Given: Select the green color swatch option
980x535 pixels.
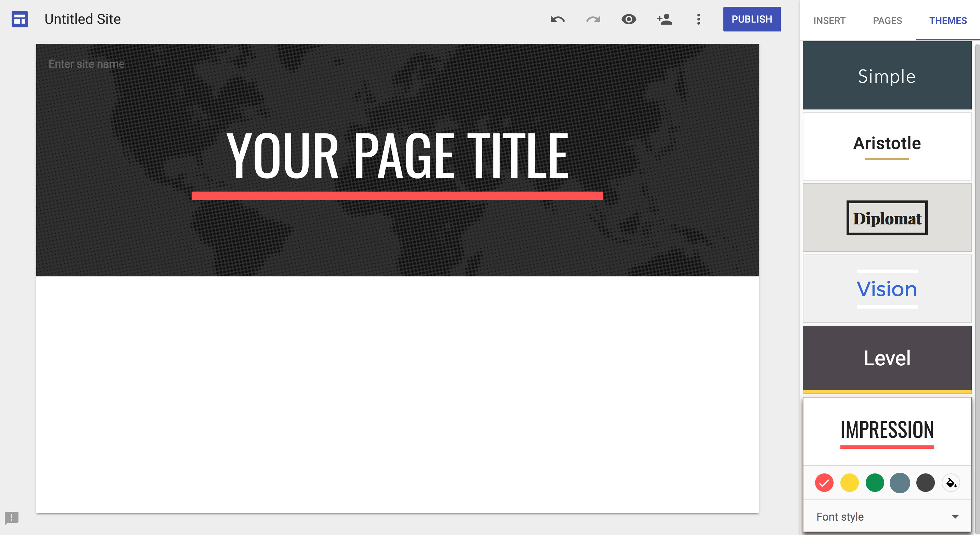Looking at the screenshot, I should point(875,483).
